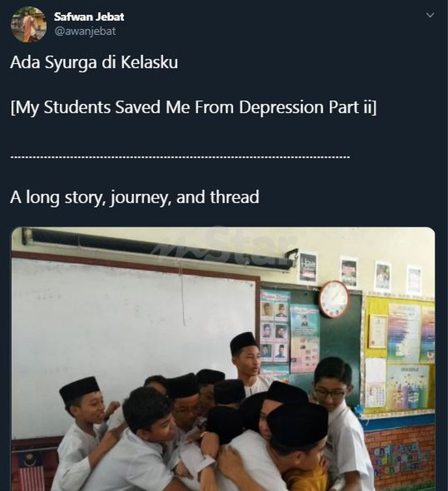Select the 'Ada Syurga di Kelasku' text line

pos(94,62)
